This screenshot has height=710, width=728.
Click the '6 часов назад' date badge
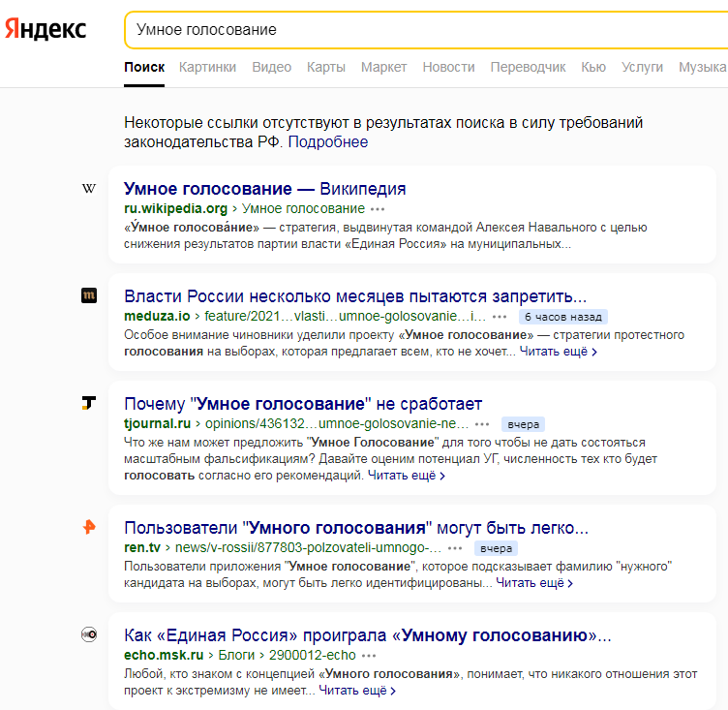pos(563,317)
